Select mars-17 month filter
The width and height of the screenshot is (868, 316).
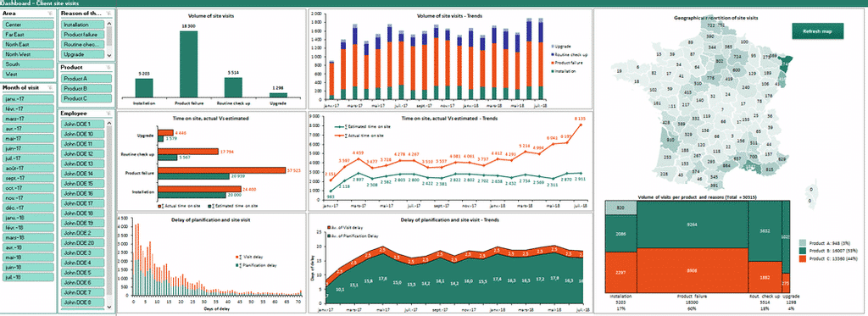(28, 119)
